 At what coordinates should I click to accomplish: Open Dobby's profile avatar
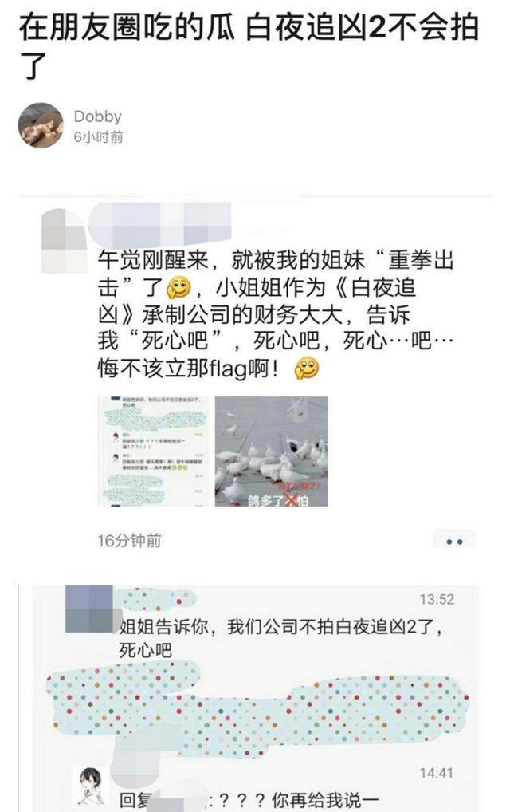[41, 125]
